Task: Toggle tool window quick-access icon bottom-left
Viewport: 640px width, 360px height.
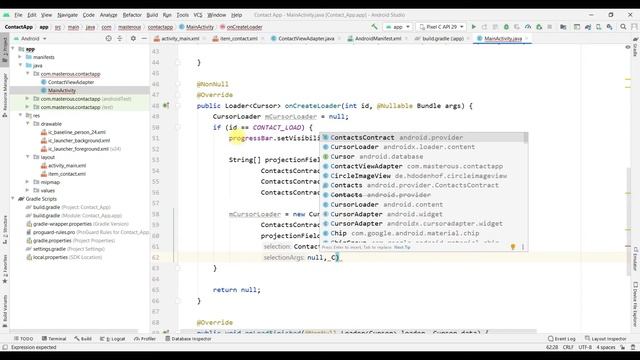Action: (5, 347)
